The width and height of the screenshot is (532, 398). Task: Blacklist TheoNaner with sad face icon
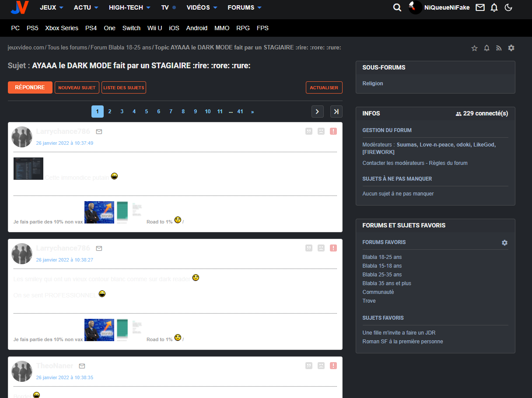pos(321,366)
